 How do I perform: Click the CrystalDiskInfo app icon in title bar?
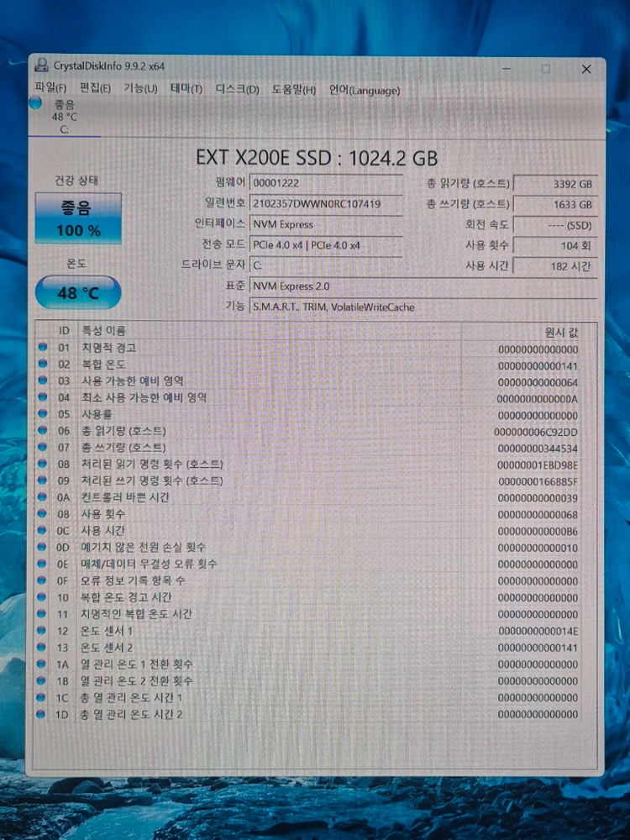40,66
